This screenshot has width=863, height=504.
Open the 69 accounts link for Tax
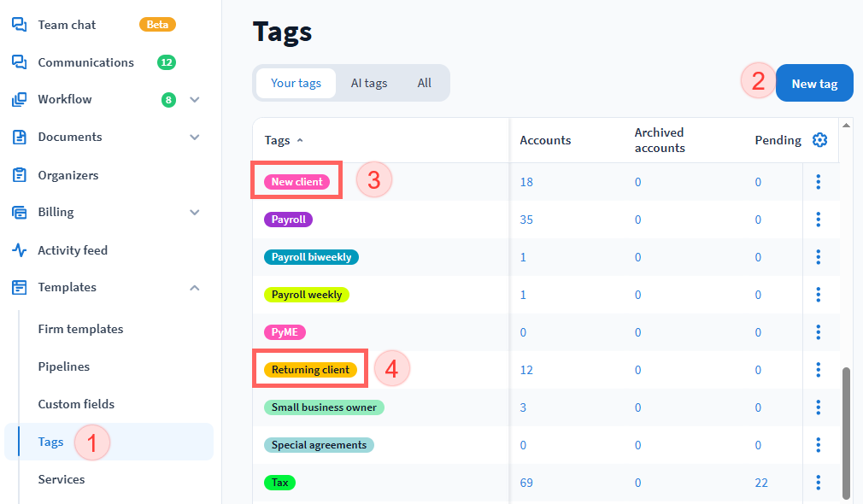coord(526,483)
